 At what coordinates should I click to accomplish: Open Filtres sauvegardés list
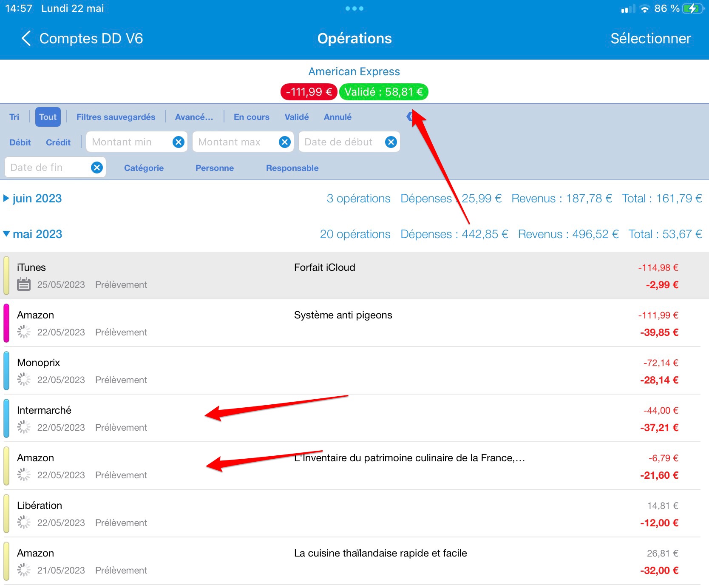[116, 117]
